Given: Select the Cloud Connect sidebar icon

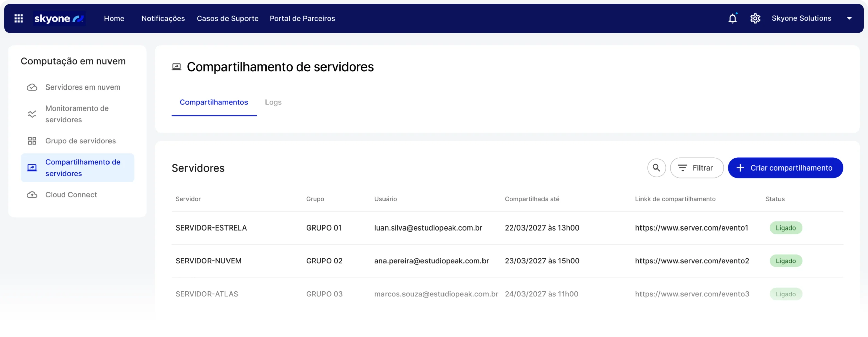Looking at the screenshot, I should pos(32,195).
